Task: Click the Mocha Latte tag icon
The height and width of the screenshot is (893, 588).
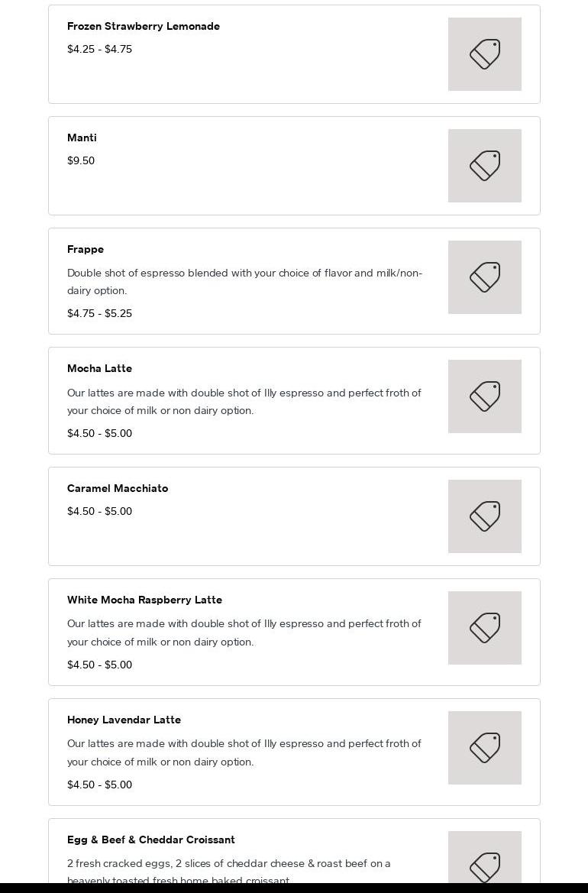Action: [485, 396]
